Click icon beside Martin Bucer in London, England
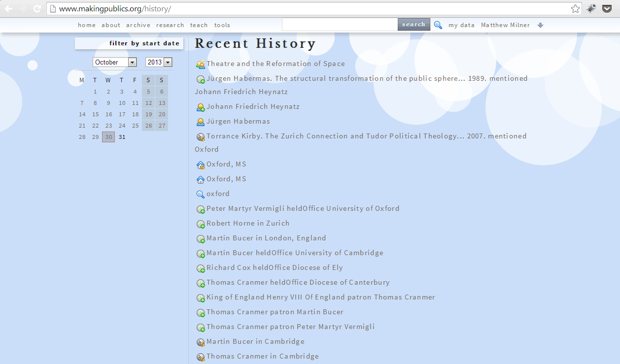This screenshot has height=364, width=620. point(201,239)
